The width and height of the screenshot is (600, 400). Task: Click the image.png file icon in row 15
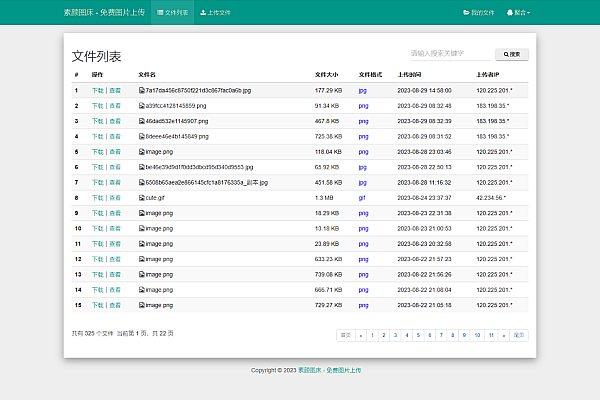142,305
